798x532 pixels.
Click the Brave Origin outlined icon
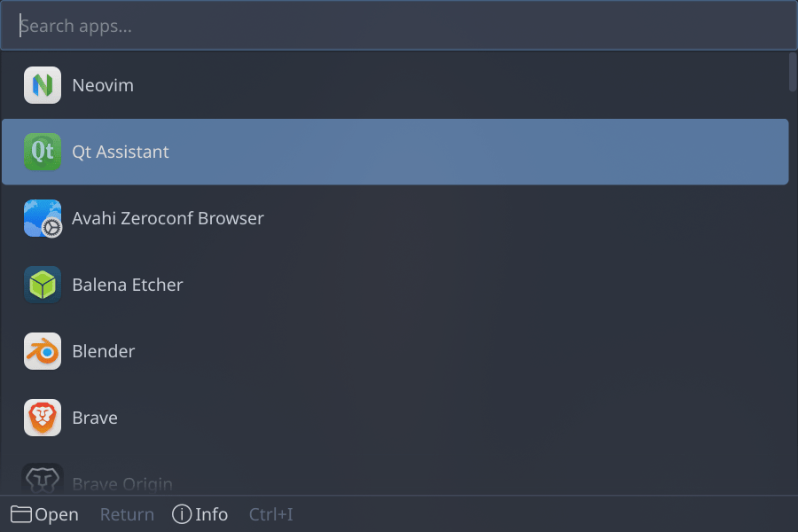pos(43,479)
